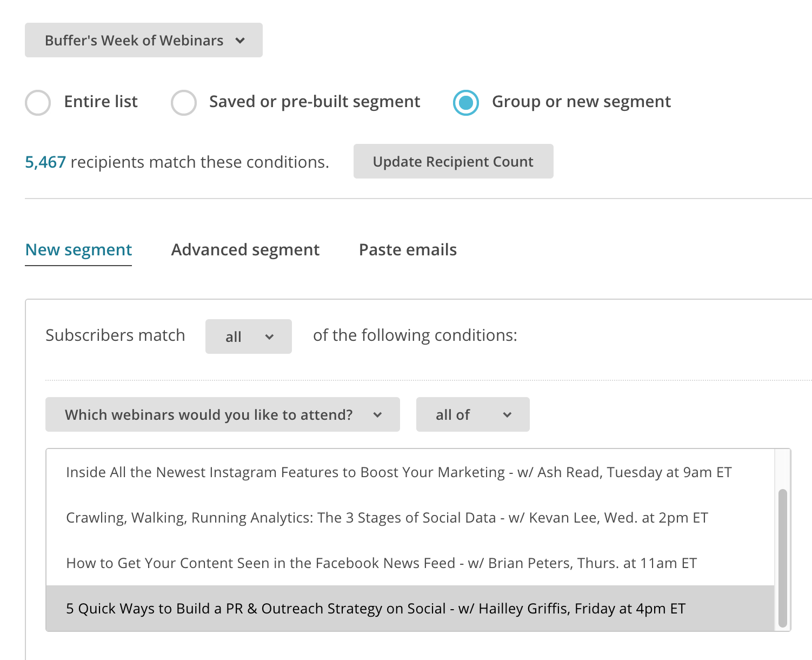This screenshot has height=660, width=812.
Task: Switch to the Advanced segment tab
Action: [245, 249]
